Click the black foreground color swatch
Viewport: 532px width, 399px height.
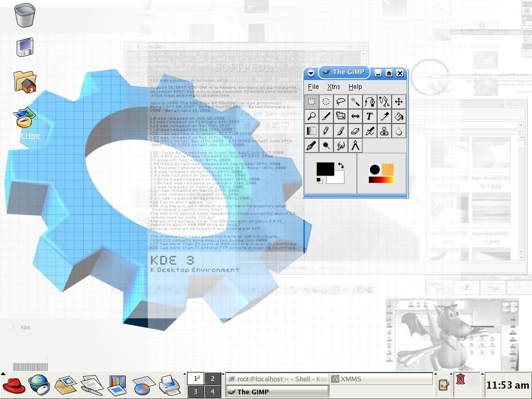click(x=325, y=169)
